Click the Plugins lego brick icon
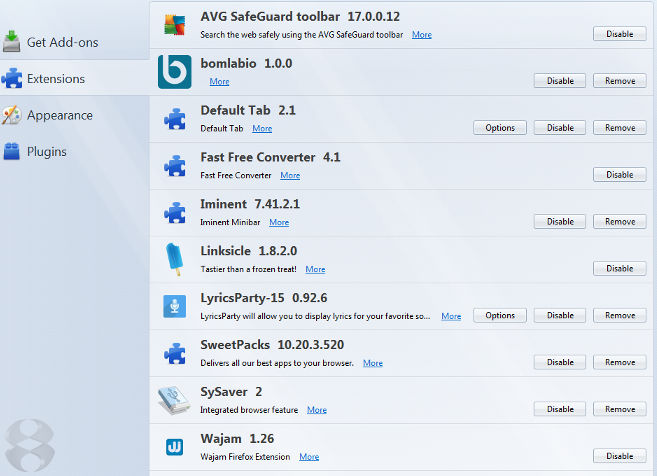Viewport: 657px width, 476px height. (x=12, y=151)
